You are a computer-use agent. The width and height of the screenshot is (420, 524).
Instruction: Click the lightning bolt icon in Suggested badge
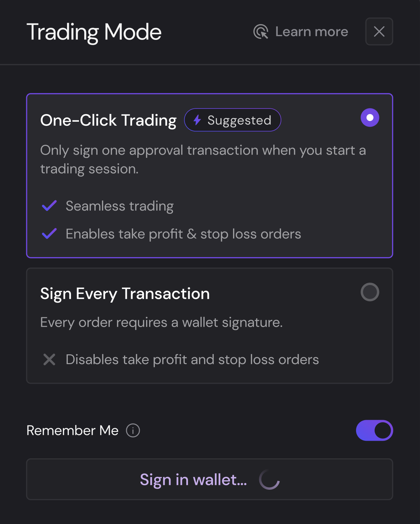(197, 120)
